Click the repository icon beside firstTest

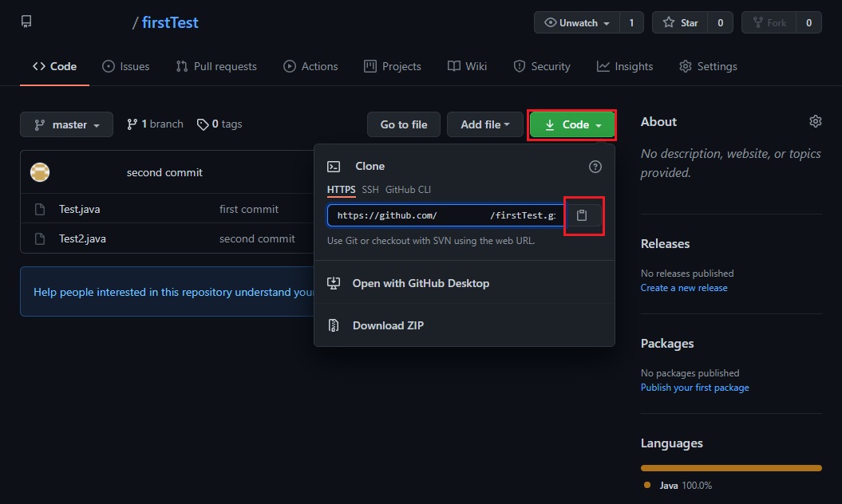point(26,22)
